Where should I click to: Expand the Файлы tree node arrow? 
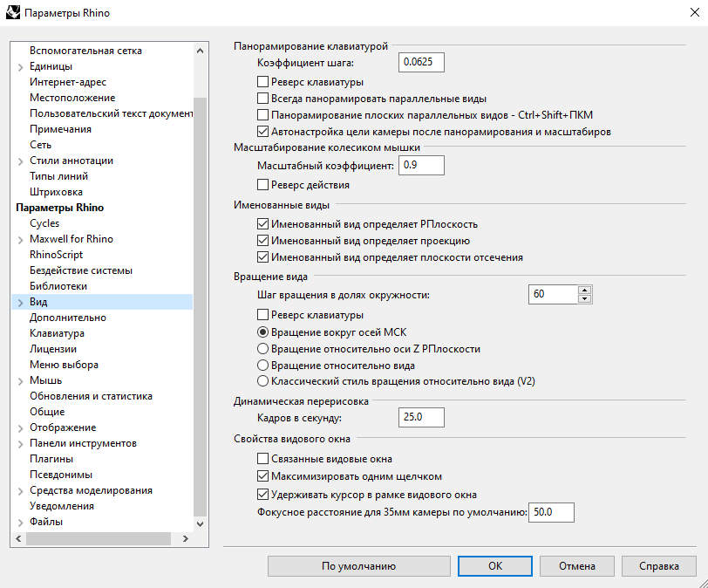pyautogui.click(x=20, y=523)
